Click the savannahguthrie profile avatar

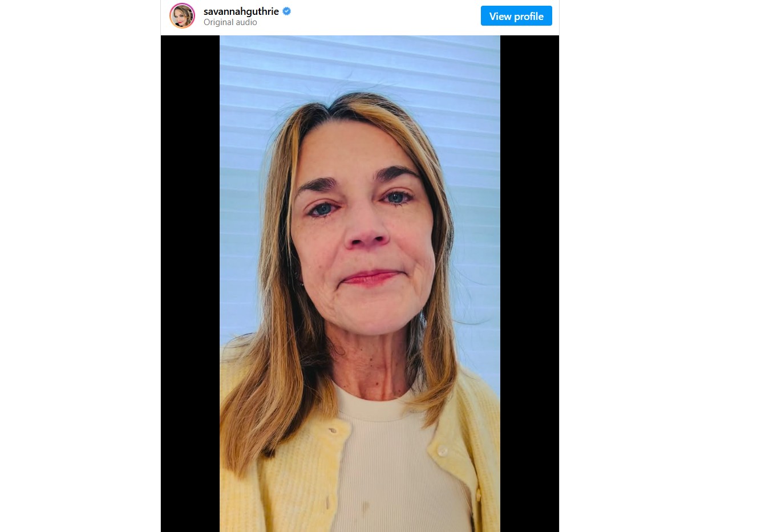click(182, 16)
